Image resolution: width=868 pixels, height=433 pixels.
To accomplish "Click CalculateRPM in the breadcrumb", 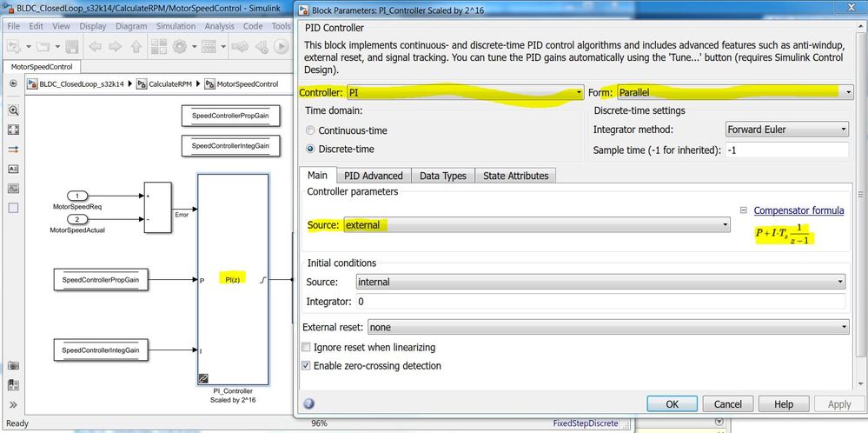I will 169,84.
